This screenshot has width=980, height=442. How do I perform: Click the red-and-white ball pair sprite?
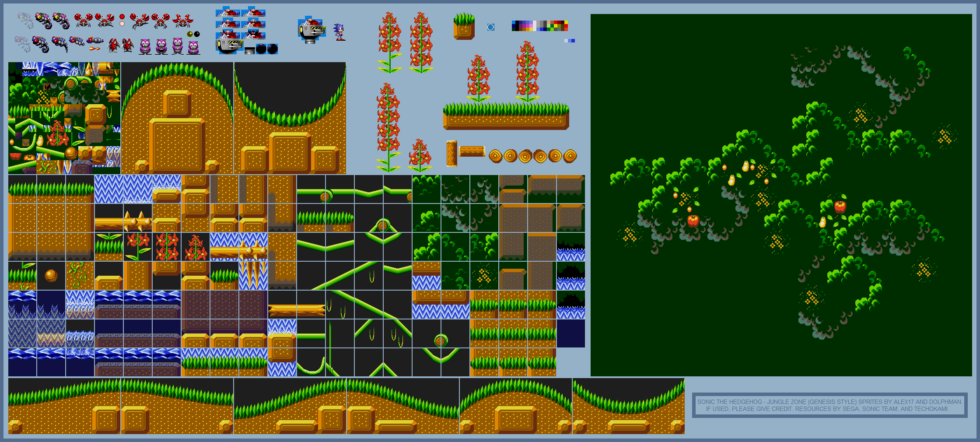(122, 20)
